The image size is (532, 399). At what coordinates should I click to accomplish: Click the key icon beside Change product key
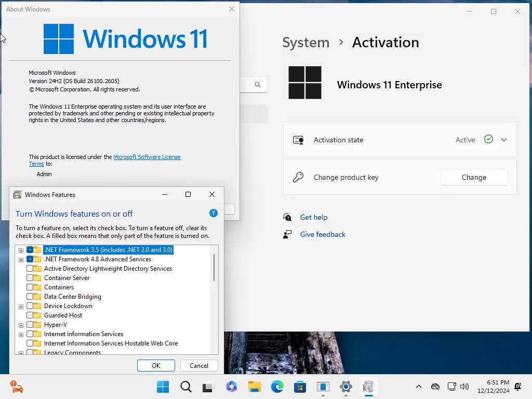point(298,177)
